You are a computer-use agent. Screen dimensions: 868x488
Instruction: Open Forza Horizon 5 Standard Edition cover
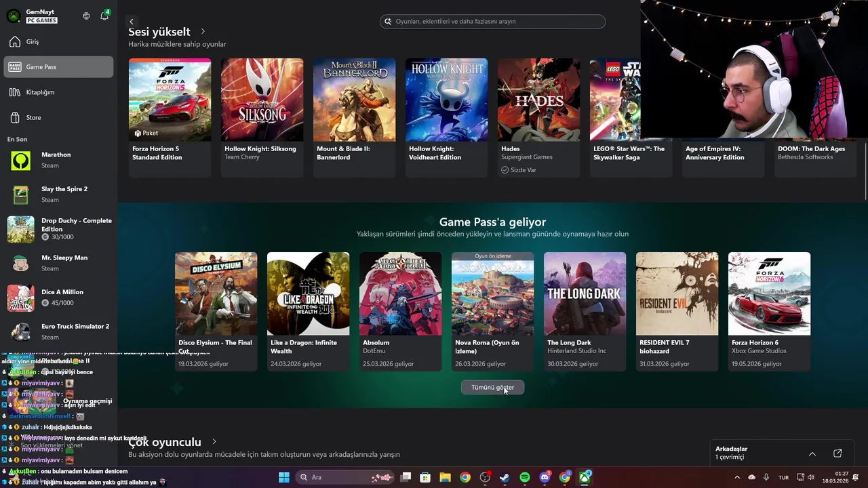click(170, 100)
